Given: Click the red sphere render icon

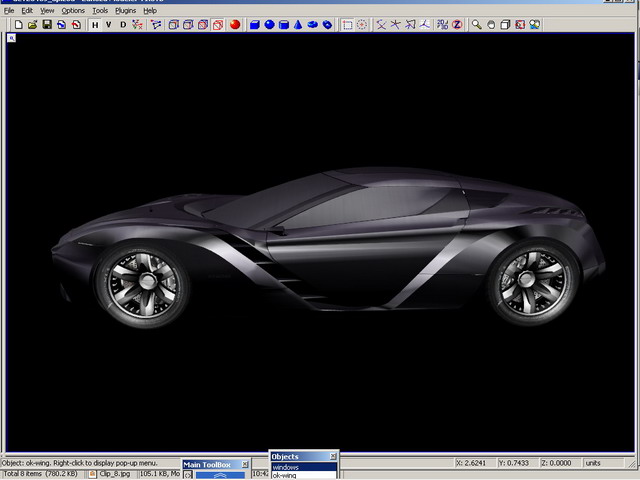Looking at the screenshot, I should (x=234, y=24).
